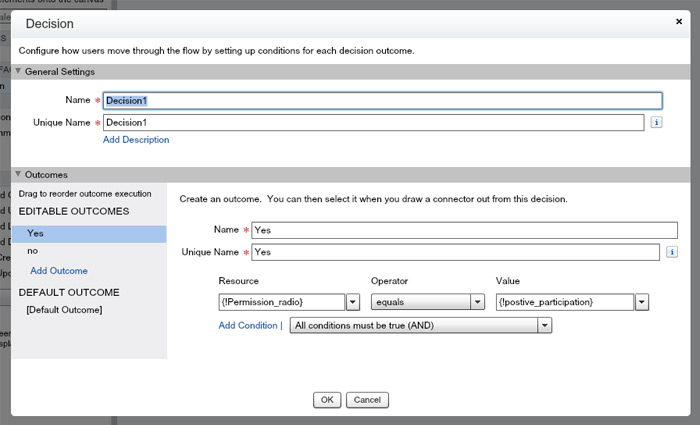Collapse the General Settings section
The image size is (700, 425).
[18, 71]
